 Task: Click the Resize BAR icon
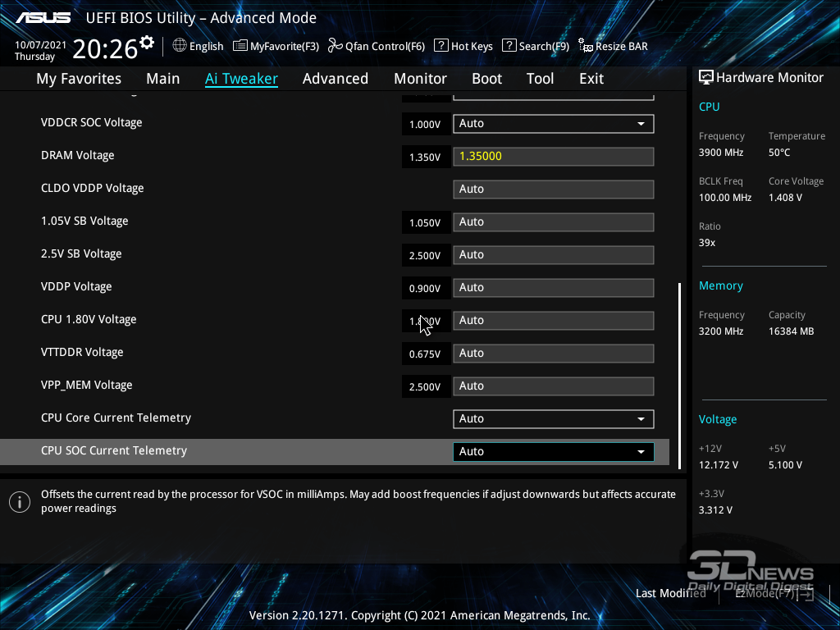tap(586, 46)
